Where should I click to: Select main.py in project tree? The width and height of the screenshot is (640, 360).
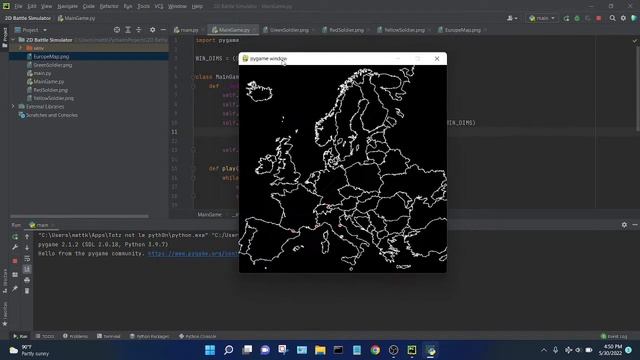tap(42, 73)
